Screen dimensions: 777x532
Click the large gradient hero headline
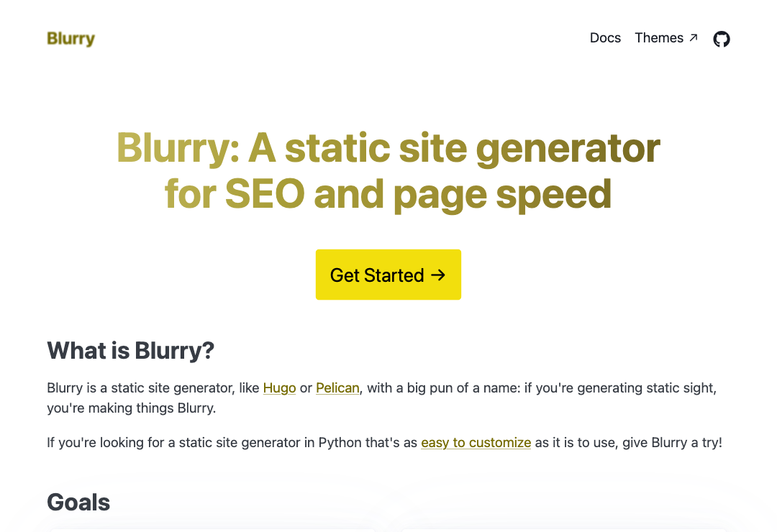point(388,170)
